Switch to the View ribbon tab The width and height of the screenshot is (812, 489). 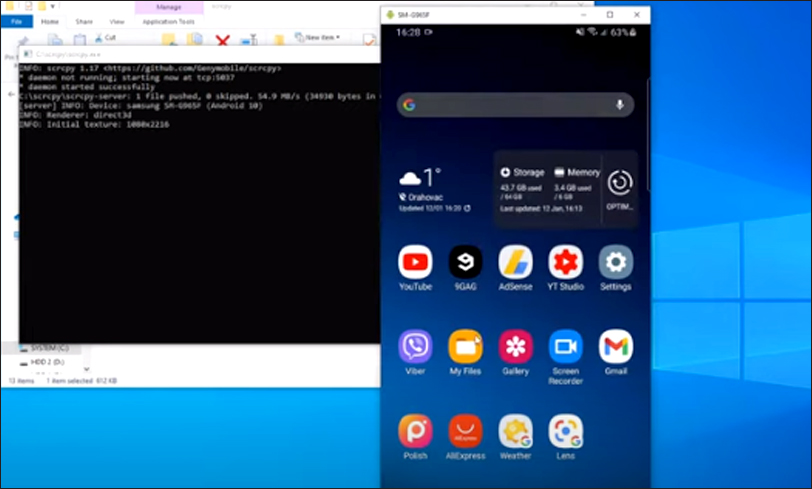tap(117, 21)
